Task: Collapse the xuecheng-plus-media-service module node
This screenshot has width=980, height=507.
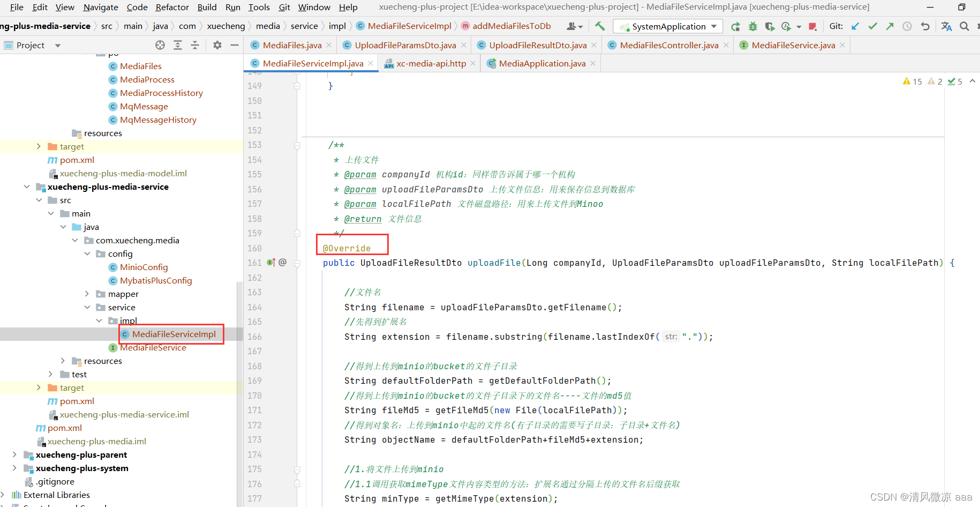Action: click(x=27, y=187)
